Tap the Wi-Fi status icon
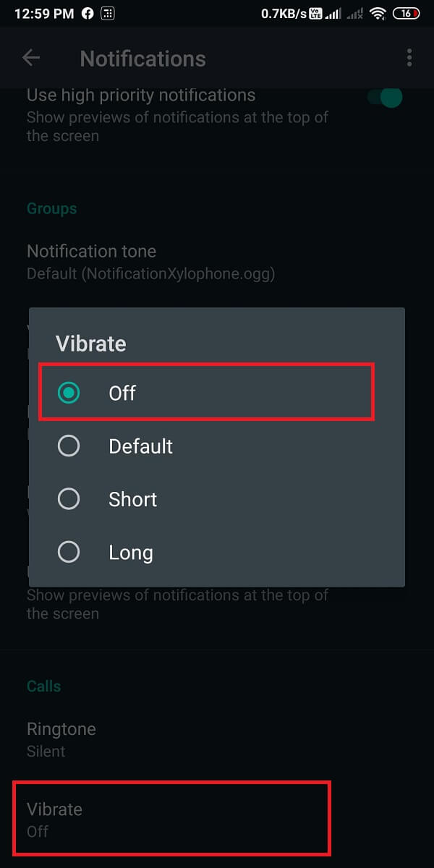This screenshot has width=434, height=868. pos(377,13)
